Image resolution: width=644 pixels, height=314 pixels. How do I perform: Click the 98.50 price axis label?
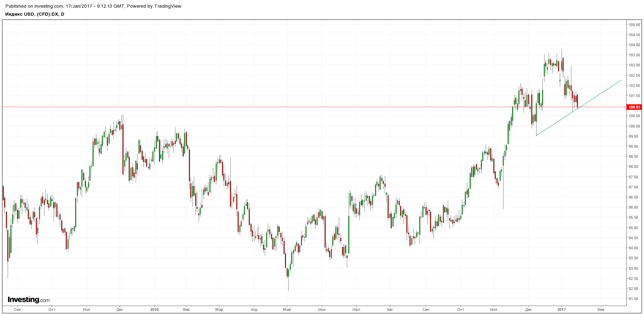pos(633,156)
